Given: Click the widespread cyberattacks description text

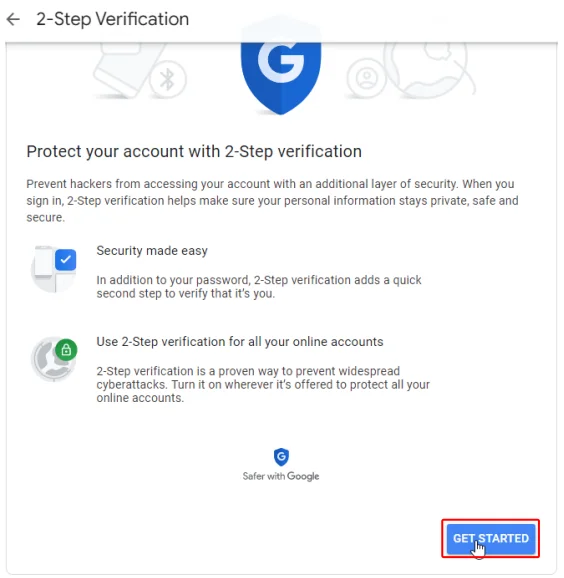Looking at the screenshot, I should [263, 384].
